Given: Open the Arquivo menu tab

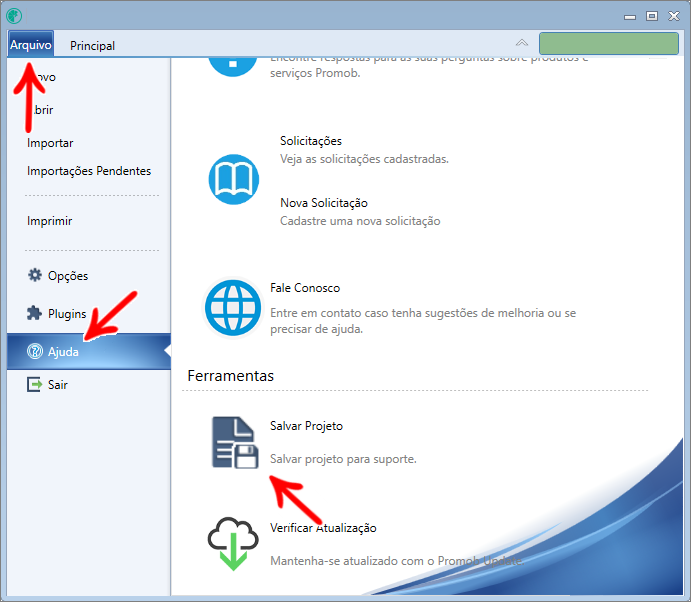Looking at the screenshot, I should tap(30, 45).
